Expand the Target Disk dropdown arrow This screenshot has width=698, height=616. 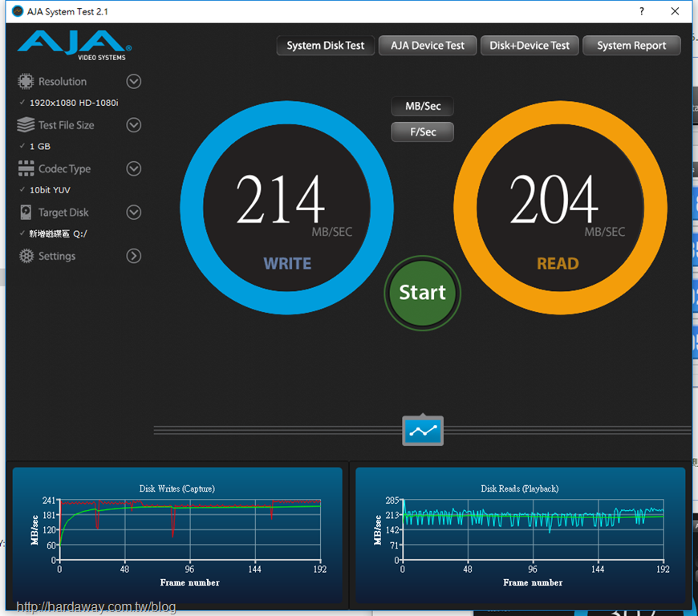[x=133, y=213]
